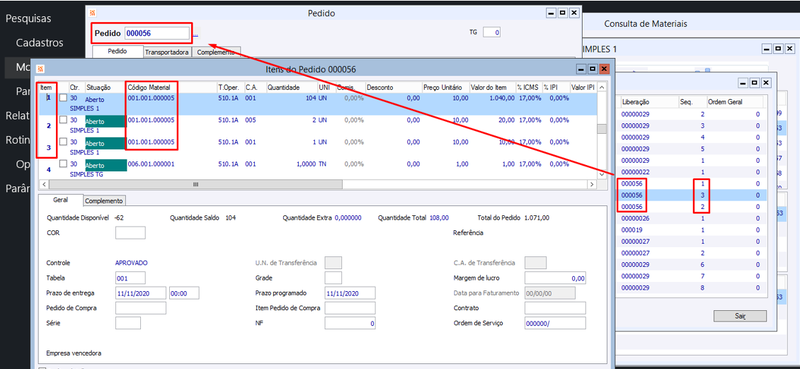Click the % ICMS column header
Image resolution: width=800 pixels, height=369 pixels.
coord(529,88)
